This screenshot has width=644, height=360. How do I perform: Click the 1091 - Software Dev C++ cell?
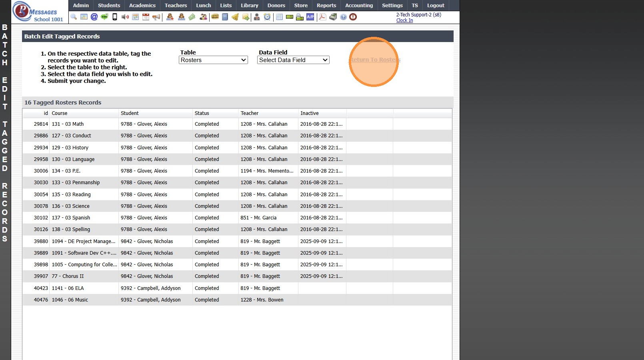coord(84,253)
